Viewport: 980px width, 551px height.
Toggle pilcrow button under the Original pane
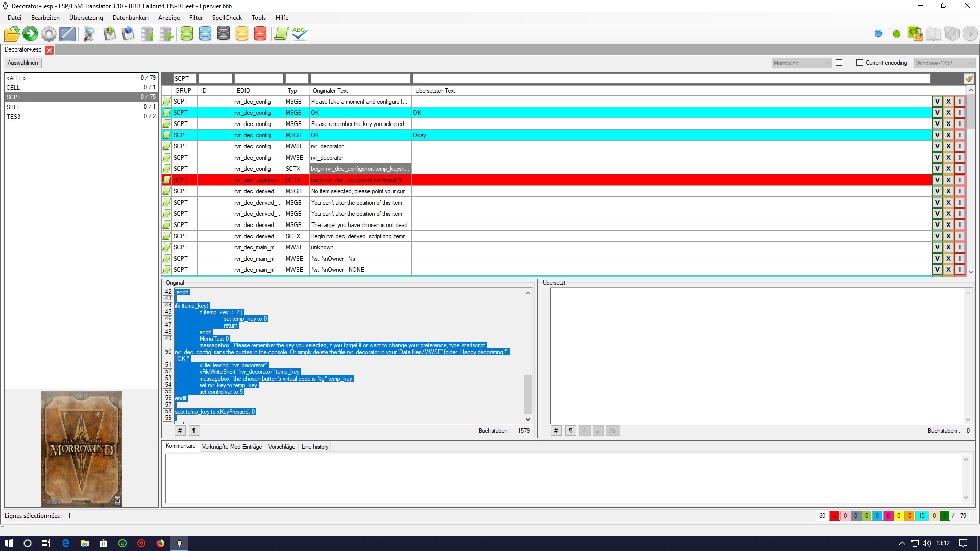click(x=194, y=431)
